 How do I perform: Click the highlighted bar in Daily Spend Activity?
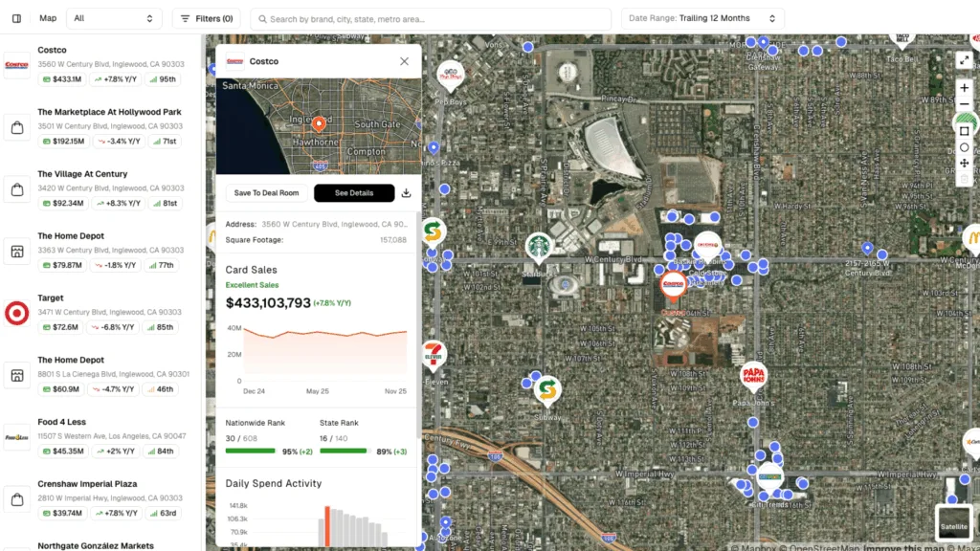(326, 524)
